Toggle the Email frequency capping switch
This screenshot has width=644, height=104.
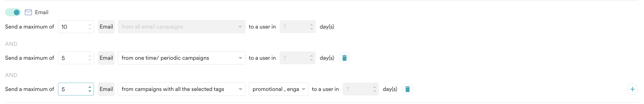click(x=13, y=12)
